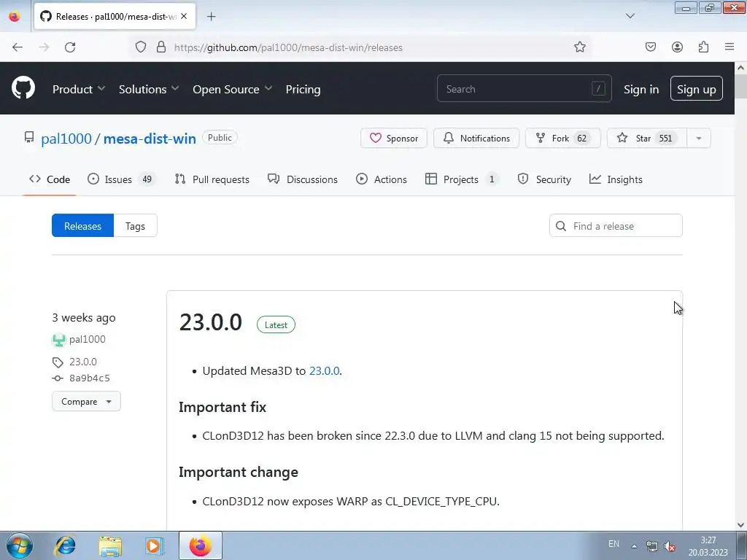The width and height of the screenshot is (747, 560).
Task: Click the Sponsor button
Action: (x=394, y=138)
